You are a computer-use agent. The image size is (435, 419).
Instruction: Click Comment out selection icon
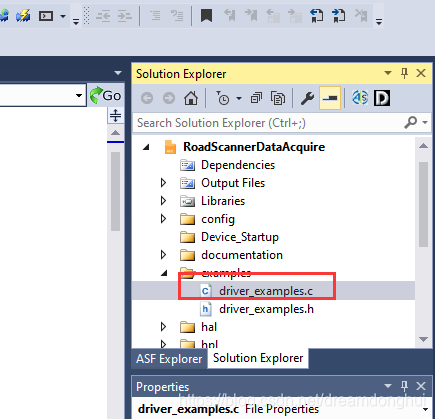[x=155, y=16]
